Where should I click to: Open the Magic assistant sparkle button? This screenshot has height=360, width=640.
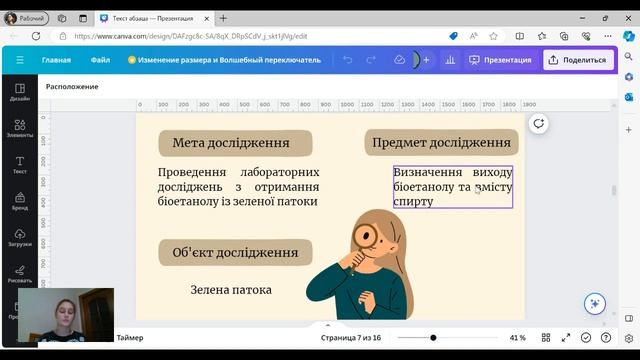click(595, 304)
